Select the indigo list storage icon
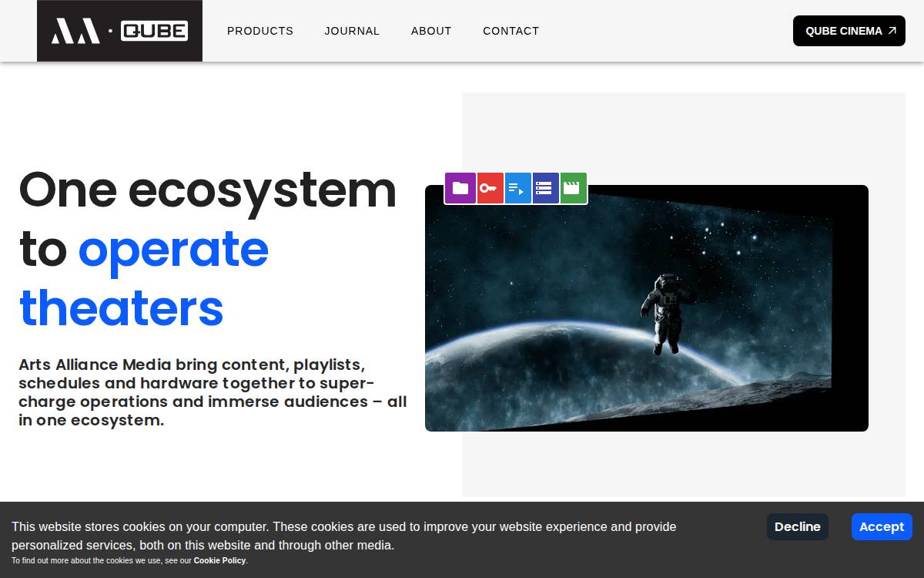The image size is (924, 578). (544, 188)
